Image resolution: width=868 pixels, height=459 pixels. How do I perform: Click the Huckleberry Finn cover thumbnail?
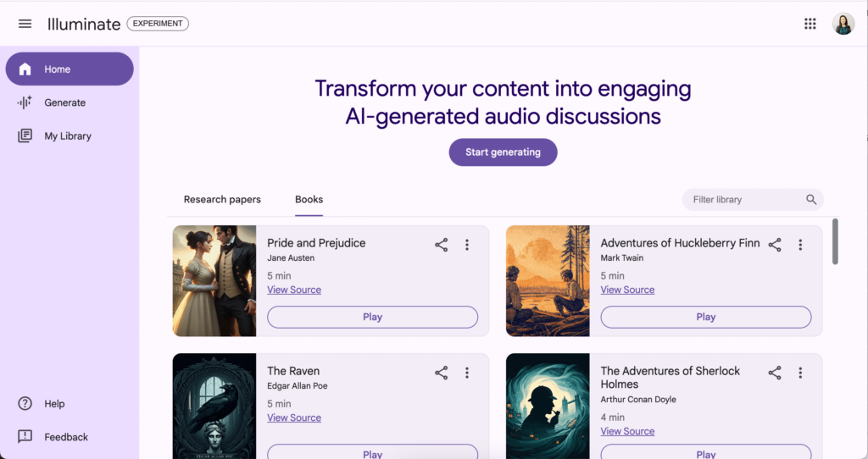(548, 280)
